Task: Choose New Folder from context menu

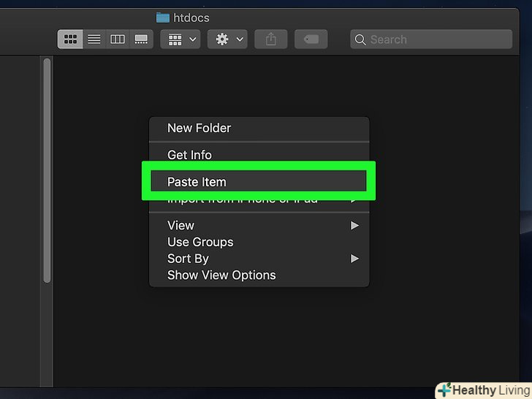Action: (x=259, y=129)
